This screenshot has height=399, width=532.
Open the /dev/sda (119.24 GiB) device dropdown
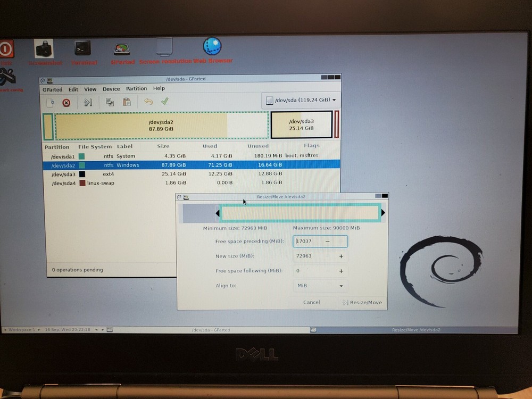click(301, 100)
